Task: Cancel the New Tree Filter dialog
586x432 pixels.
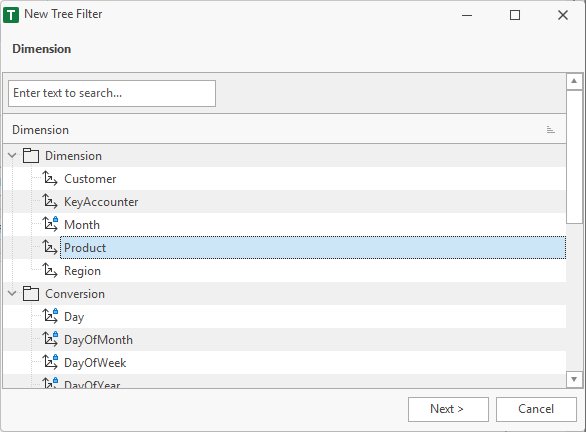Action: (x=536, y=409)
